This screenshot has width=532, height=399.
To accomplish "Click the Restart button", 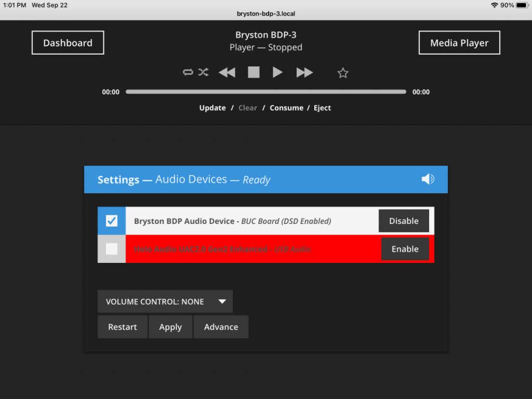I will coord(123,327).
